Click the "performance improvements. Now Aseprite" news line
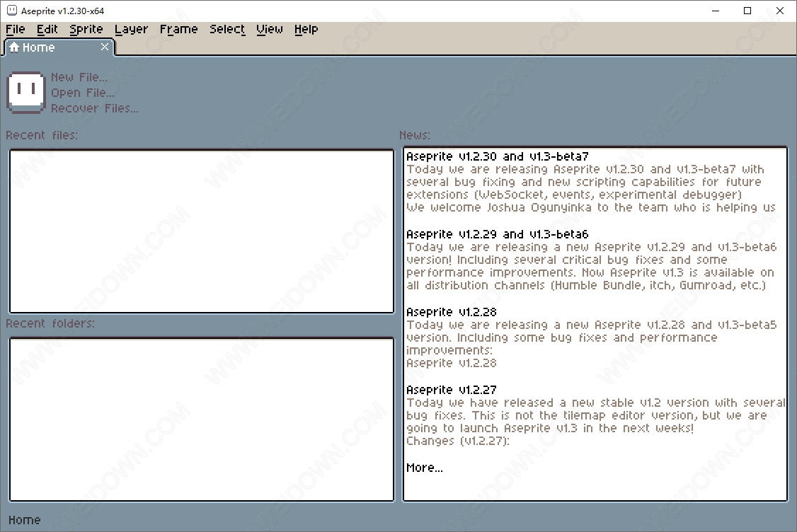797x532 pixels. point(590,273)
